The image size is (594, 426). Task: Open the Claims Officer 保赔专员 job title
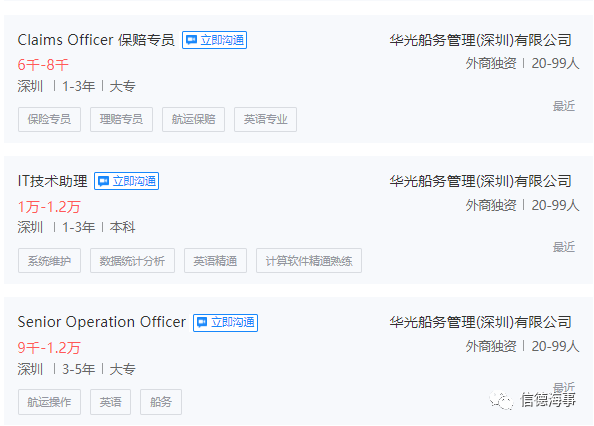(96, 40)
